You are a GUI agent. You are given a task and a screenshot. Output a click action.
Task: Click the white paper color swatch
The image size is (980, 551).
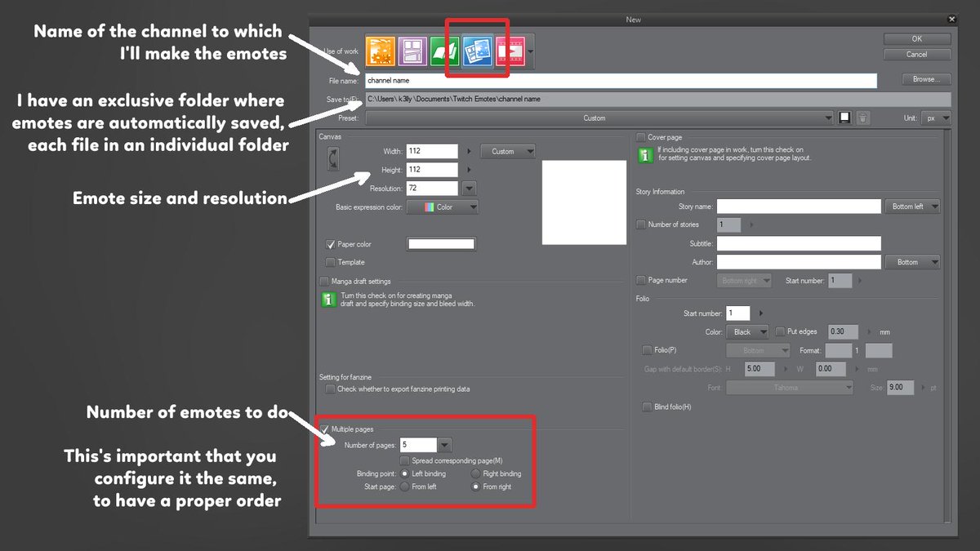tap(441, 244)
